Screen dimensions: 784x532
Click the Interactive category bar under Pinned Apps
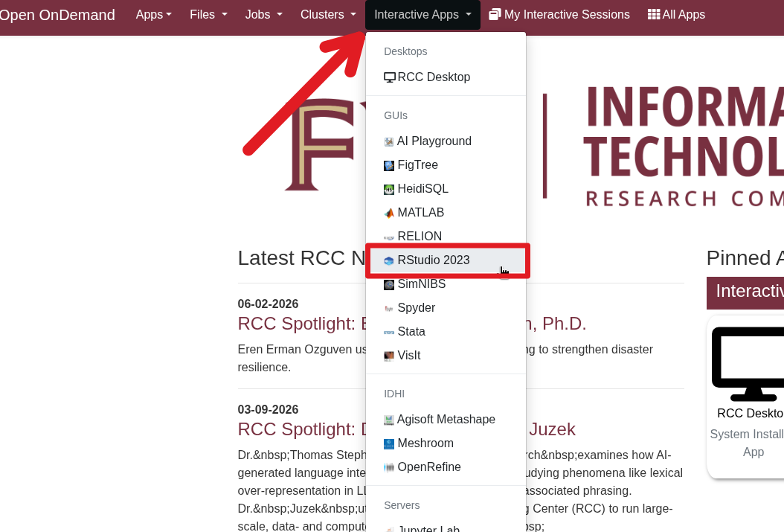coord(745,292)
